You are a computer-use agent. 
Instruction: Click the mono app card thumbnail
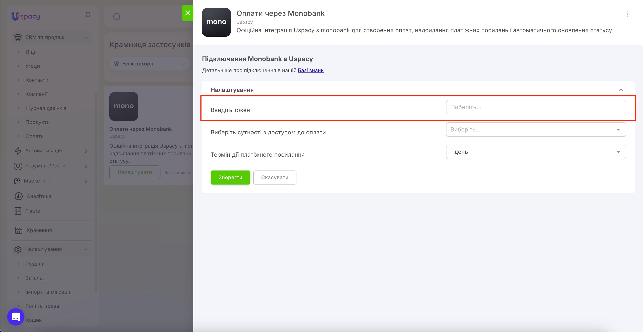click(x=124, y=106)
